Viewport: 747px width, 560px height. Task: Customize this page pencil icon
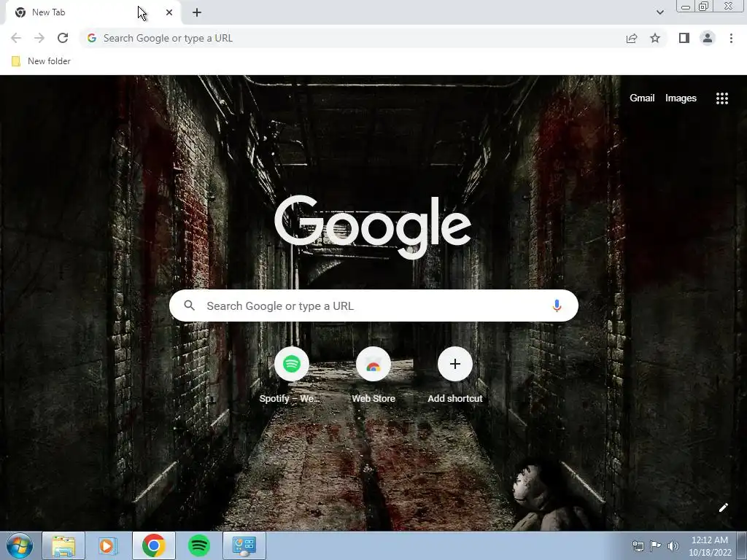coord(723,507)
